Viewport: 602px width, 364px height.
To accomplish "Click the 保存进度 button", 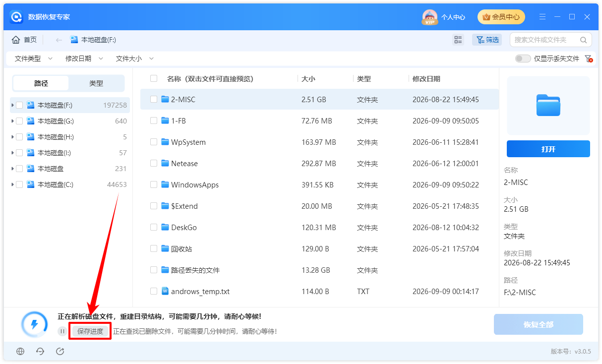I will pos(90,331).
